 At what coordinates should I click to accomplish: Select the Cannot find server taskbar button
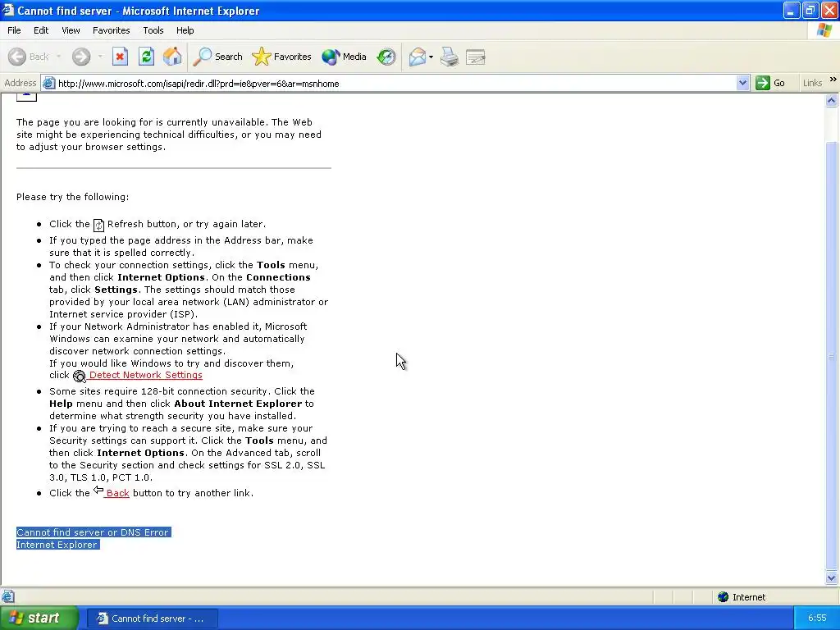[152, 619]
